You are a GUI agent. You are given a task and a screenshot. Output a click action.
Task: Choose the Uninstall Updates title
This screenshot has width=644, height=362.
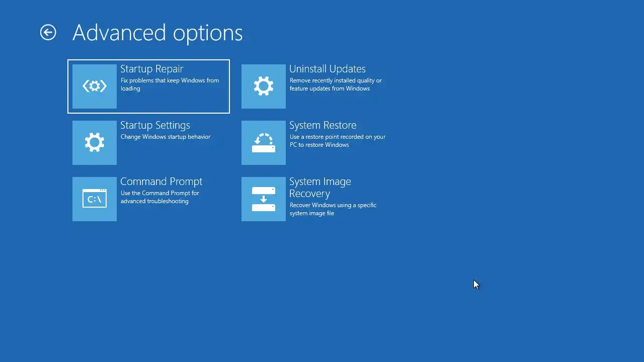click(328, 69)
